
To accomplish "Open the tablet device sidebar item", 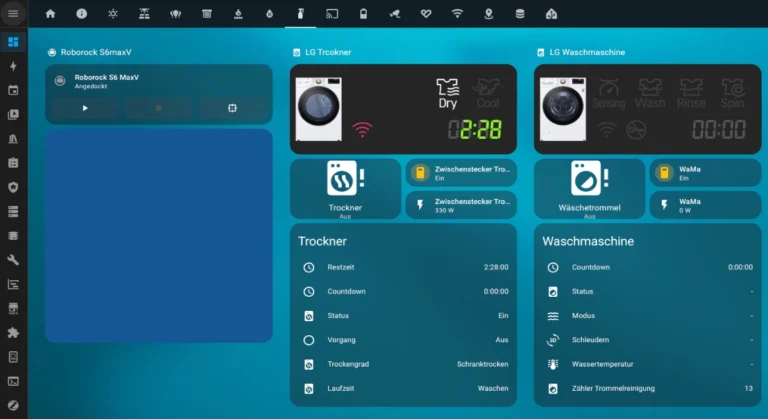I will (x=13, y=357).
